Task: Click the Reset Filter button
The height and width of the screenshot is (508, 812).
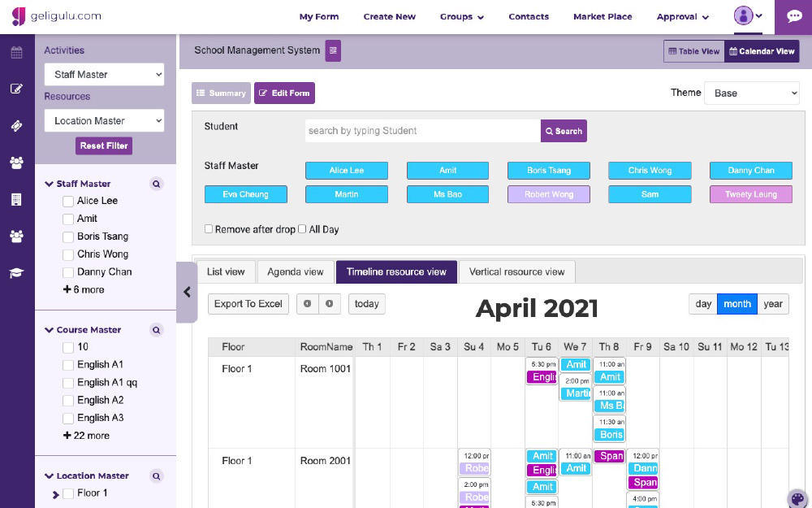Action: coord(104,145)
